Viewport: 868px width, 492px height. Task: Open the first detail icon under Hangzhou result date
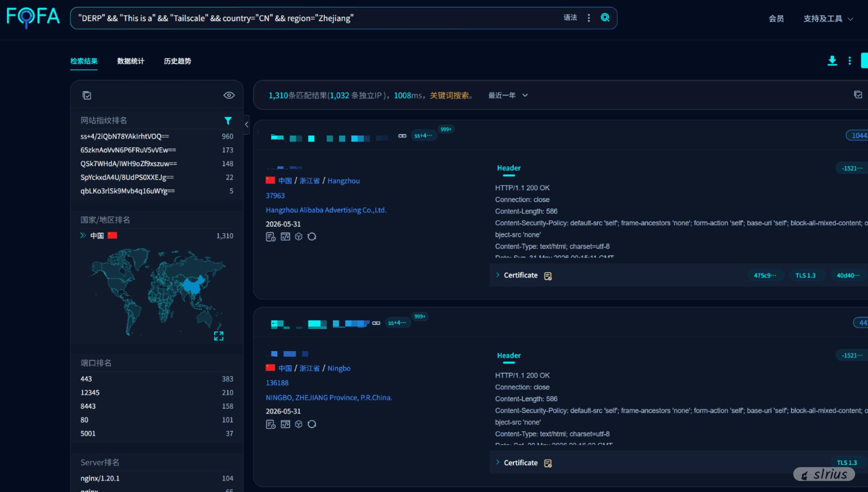271,237
